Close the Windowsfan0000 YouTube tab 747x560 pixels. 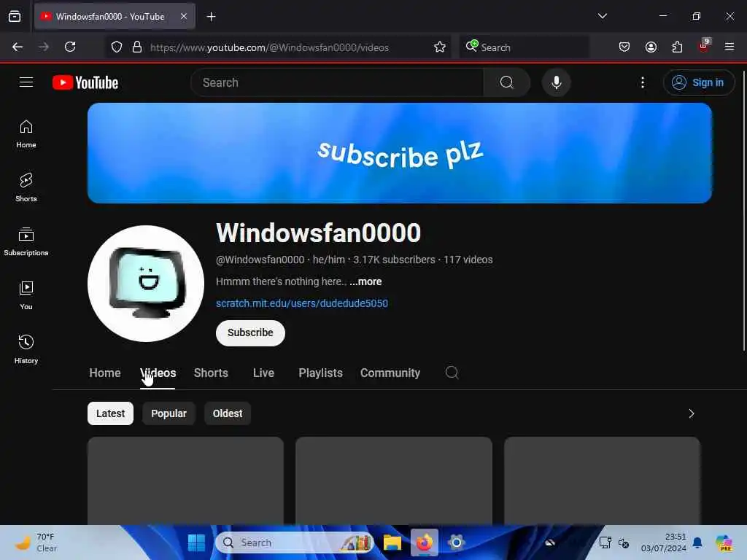tap(184, 16)
